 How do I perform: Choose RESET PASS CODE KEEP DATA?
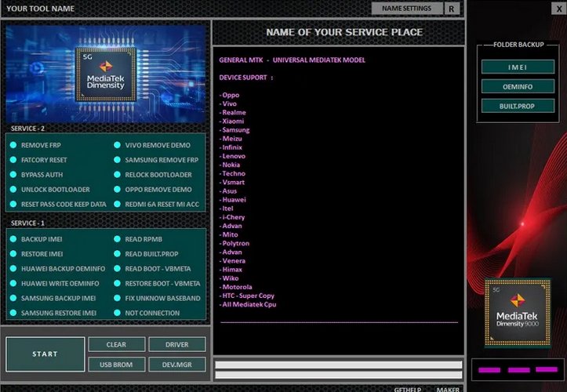pos(58,205)
